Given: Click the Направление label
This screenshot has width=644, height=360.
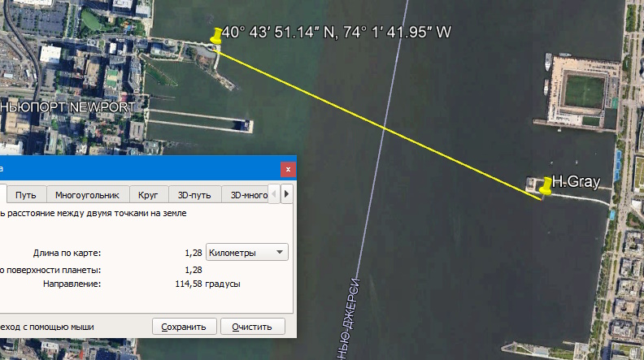Looking at the screenshot, I should point(72,284).
